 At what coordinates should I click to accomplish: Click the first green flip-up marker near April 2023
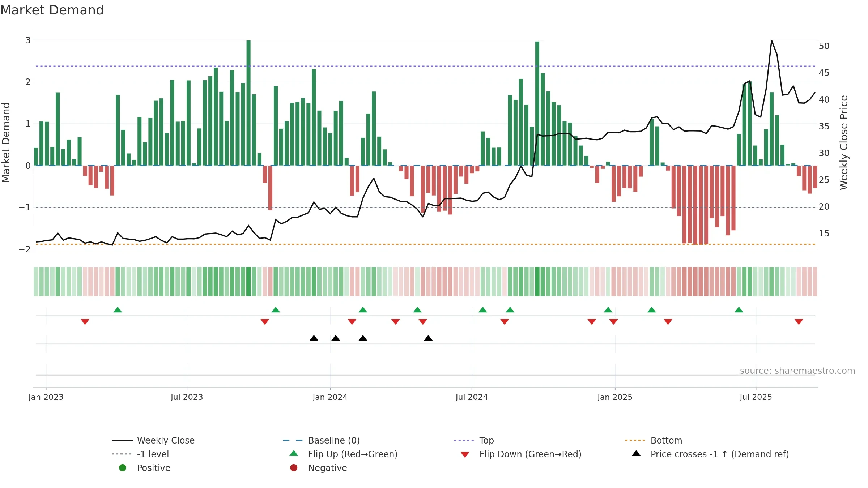(118, 310)
